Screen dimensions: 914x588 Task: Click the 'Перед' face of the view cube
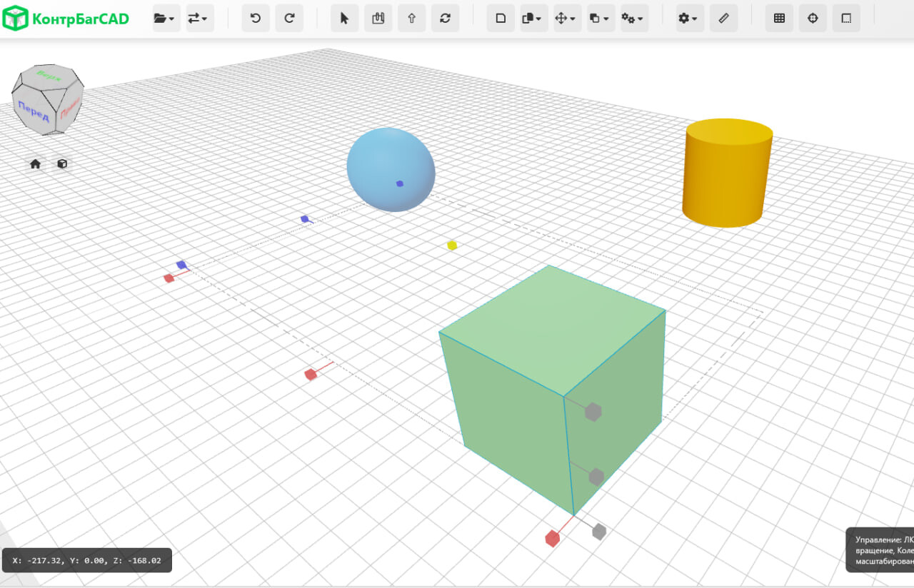(34, 112)
